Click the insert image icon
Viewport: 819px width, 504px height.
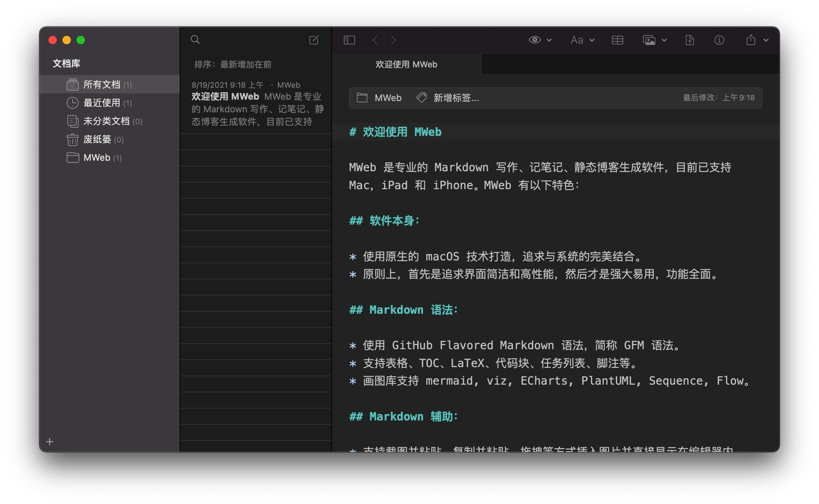649,40
